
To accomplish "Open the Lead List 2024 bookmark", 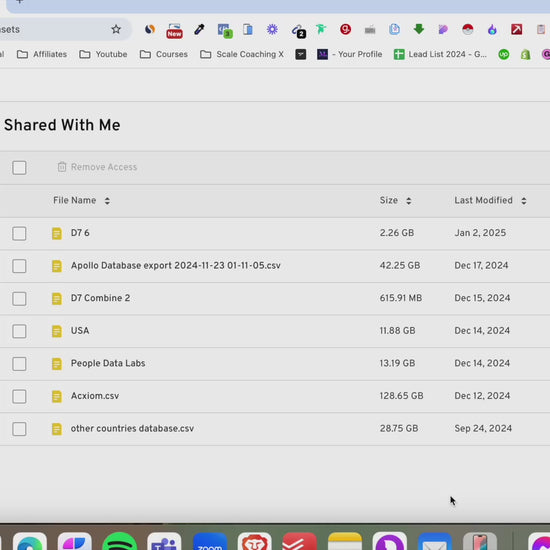I will coord(440,54).
